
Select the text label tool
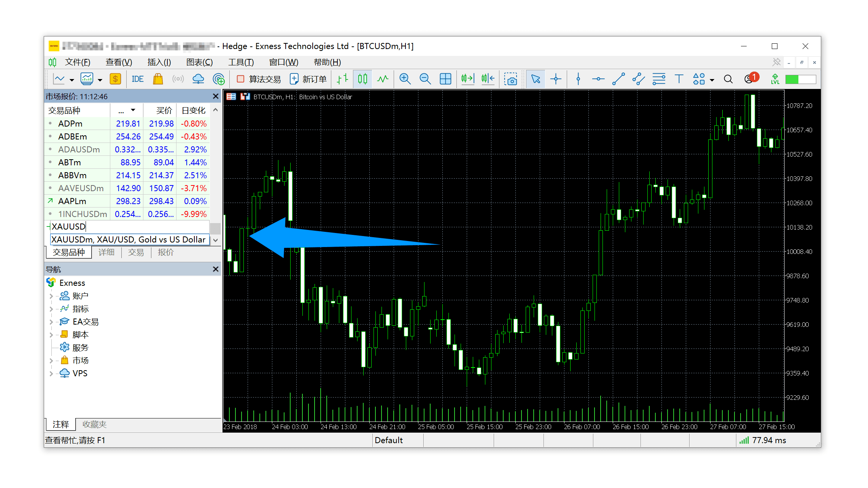679,79
